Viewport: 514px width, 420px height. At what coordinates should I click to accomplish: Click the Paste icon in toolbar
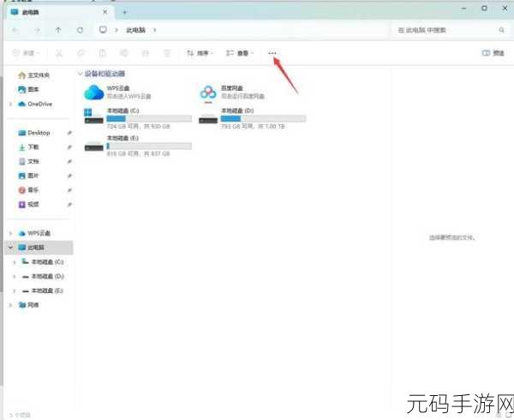point(102,53)
